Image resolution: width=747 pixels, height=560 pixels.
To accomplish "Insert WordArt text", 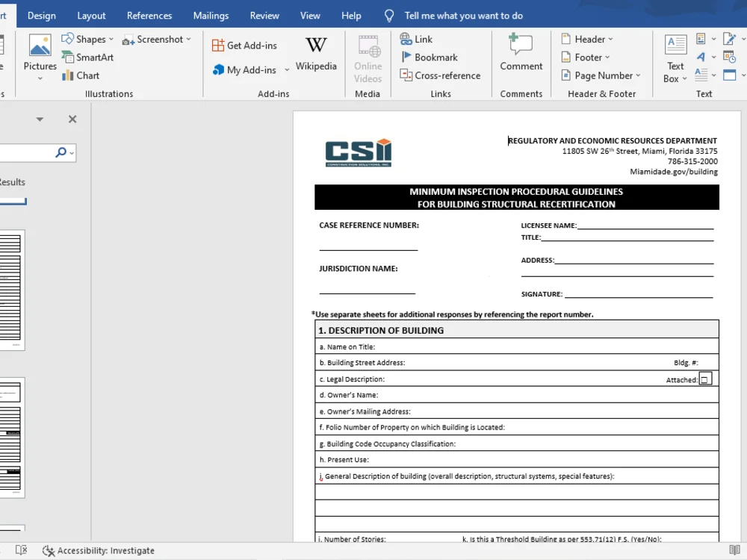I will click(703, 56).
